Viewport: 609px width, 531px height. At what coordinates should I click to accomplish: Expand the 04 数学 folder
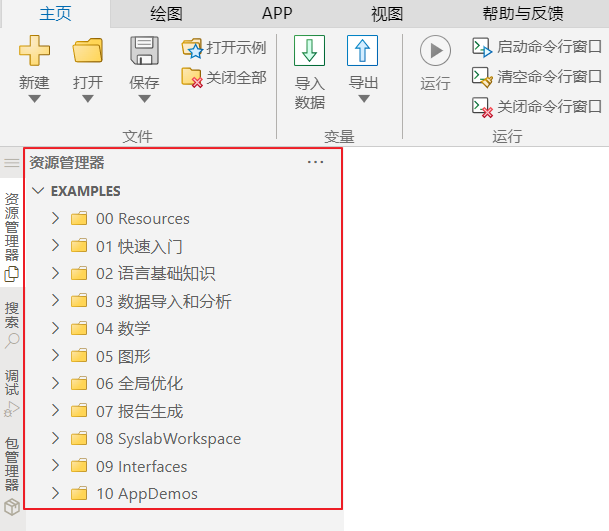[x=55, y=328]
